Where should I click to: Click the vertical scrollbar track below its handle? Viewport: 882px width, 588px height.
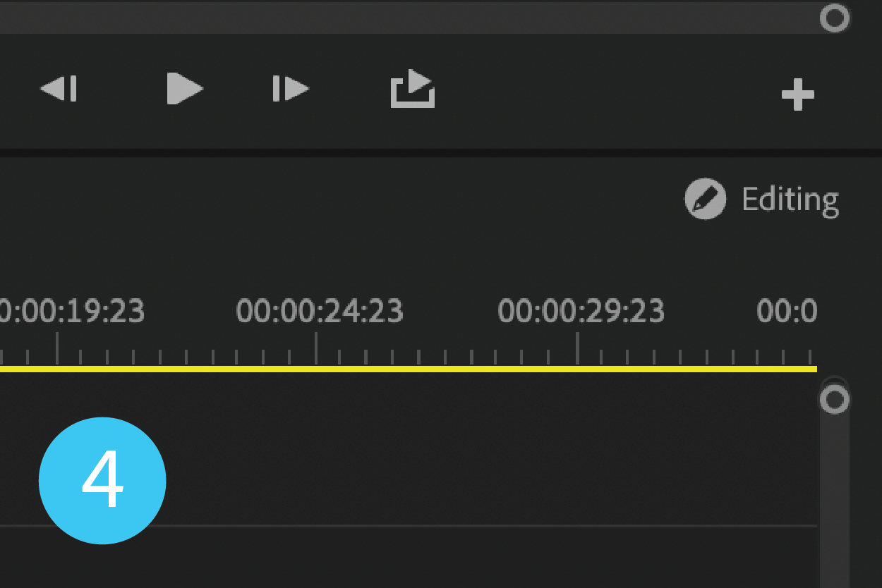pos(835,508)
